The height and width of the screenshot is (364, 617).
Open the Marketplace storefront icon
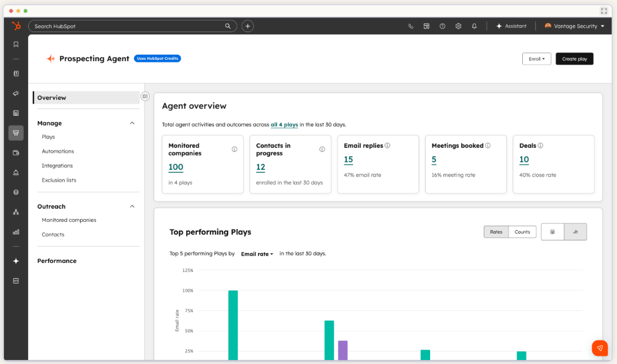[427, 26]
